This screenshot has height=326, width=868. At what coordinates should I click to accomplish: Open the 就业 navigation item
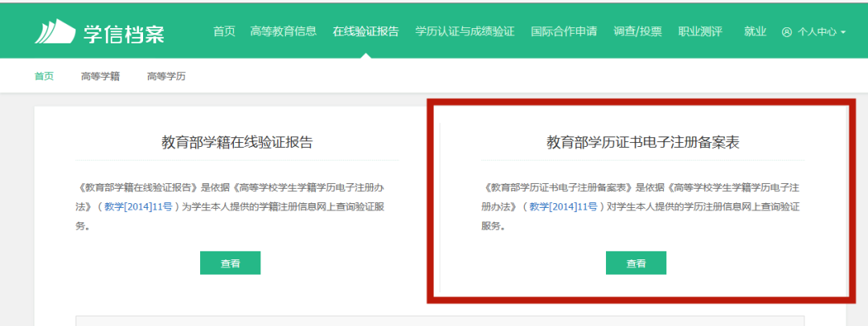755,32
